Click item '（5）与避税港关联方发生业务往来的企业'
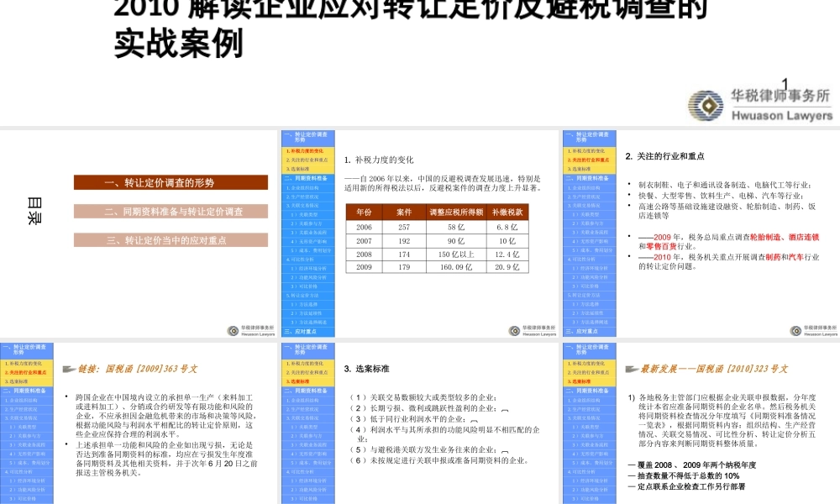Image resolution: width=840 pixels, height=504 pixels. pyautogui.click(x=423, y=449)
